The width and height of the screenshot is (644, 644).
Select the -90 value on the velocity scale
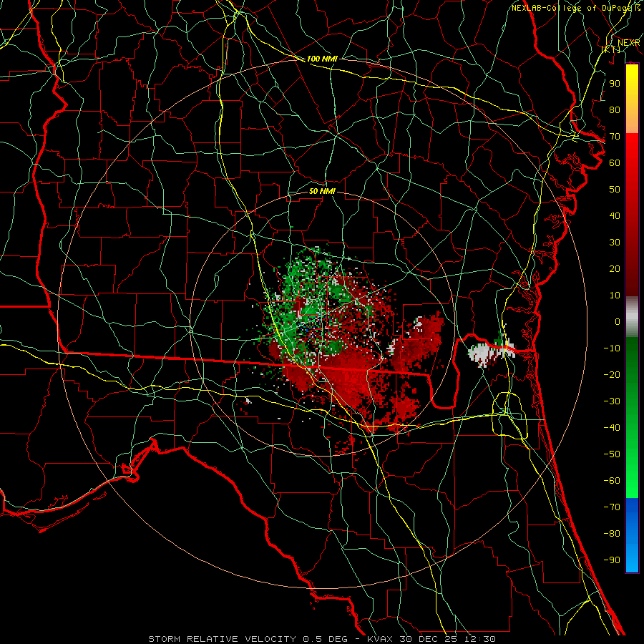(612, 560)
